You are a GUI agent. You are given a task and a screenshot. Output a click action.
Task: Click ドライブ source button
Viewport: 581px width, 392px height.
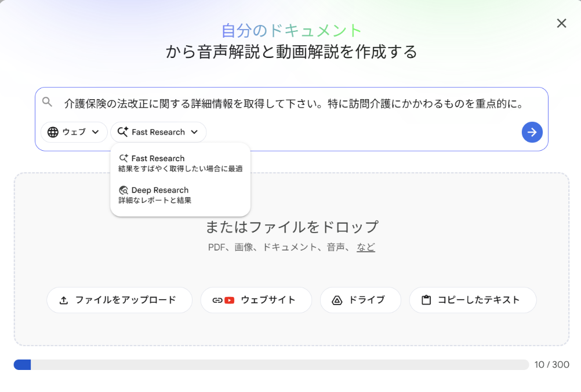[361, 300]
